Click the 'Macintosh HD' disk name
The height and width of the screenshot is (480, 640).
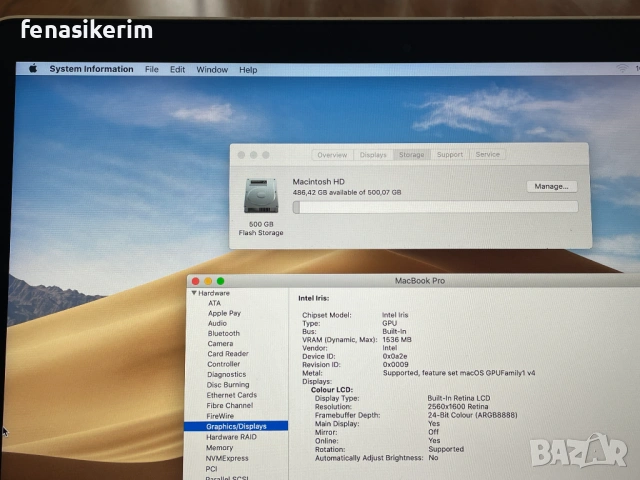coord(318,182)
